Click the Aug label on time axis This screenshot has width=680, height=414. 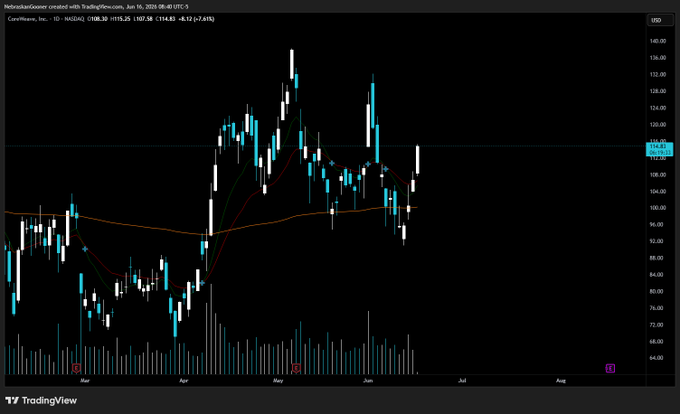pyautogui.click(x=561, y=381)
